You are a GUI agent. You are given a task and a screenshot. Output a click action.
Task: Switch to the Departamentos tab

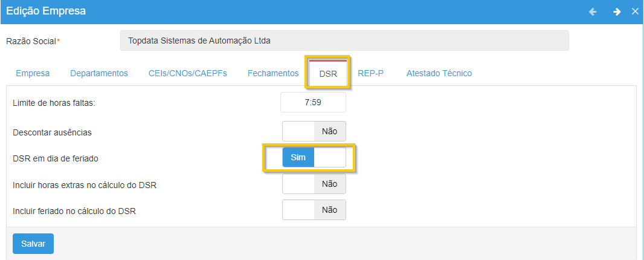[99, 73]
